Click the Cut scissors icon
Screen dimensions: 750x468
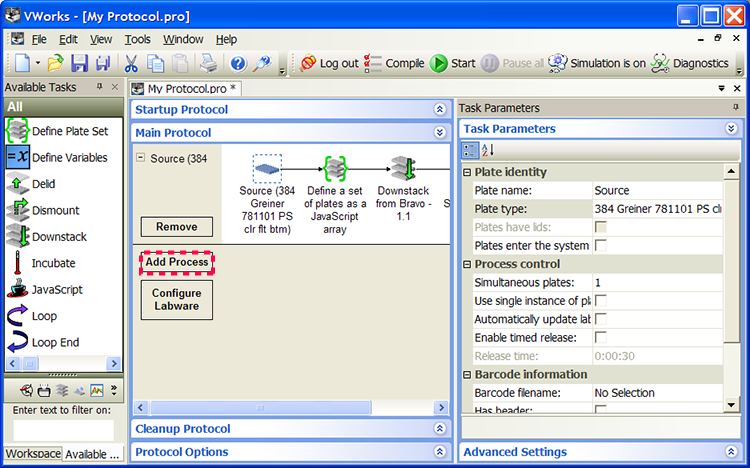point(131,63)
